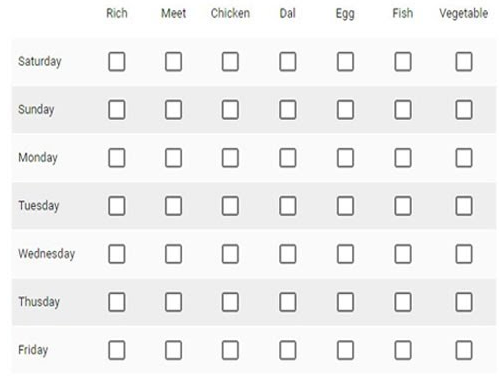Mark Fish on Sunday
Viewport: 499px width, 378px height.
coord(403,110)
